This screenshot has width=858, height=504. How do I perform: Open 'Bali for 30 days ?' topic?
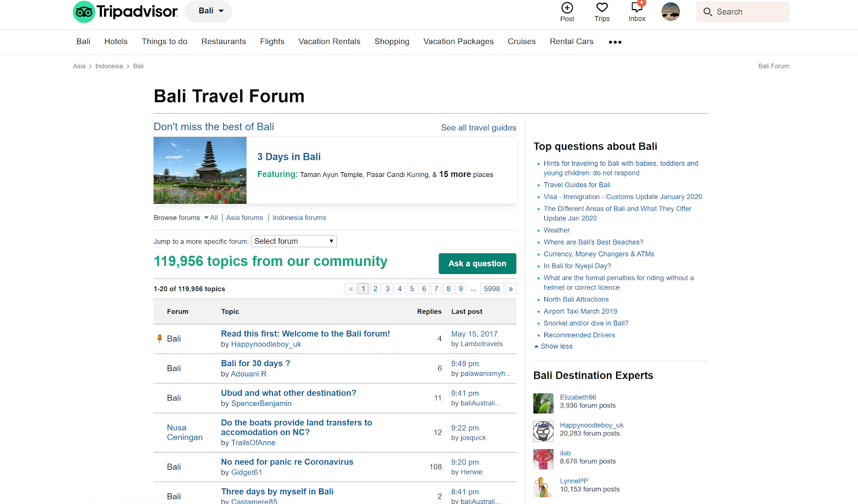click(256, 363)
